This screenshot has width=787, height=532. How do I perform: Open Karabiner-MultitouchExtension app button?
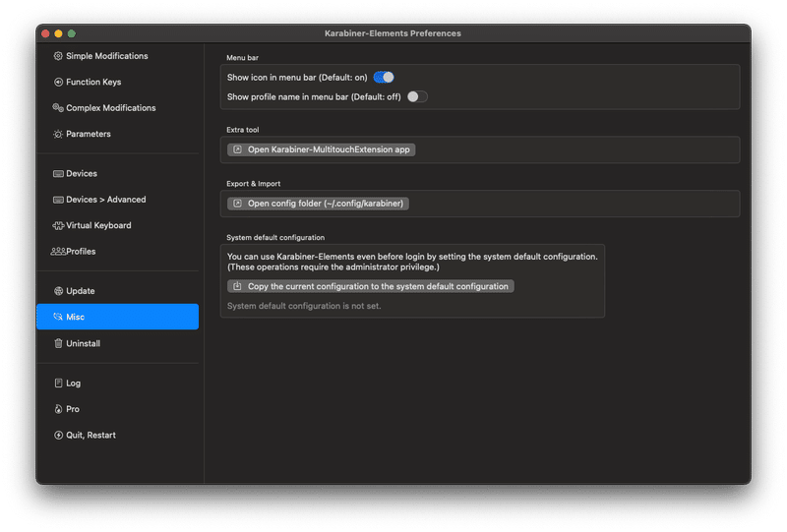[x=322, y=149]
